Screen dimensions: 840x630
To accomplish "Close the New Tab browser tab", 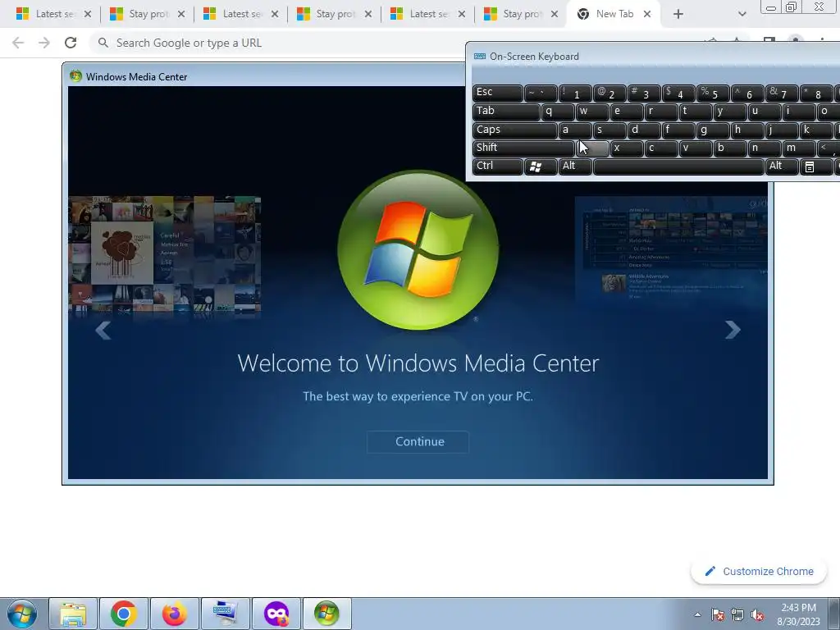I will pyautogui.click(x=647, y=14).
